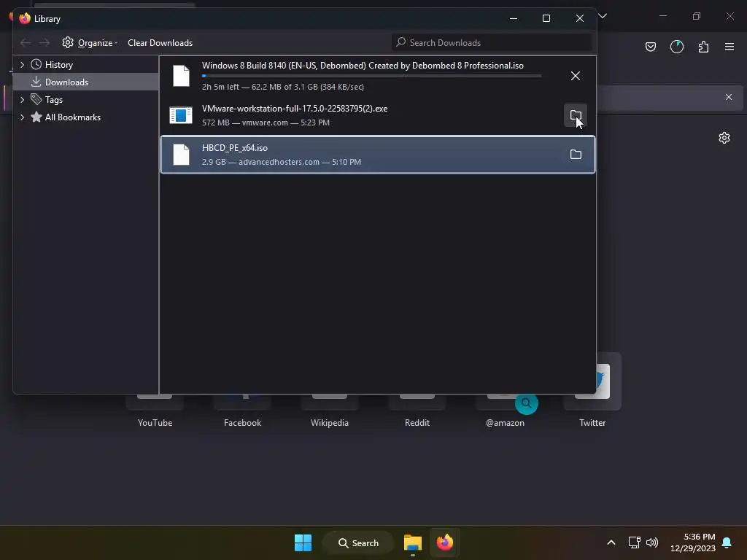This screenshot has width=747, height=560.
Task: Click the Tags label icon
Action: pyautogui.click(x=36, y=99)
